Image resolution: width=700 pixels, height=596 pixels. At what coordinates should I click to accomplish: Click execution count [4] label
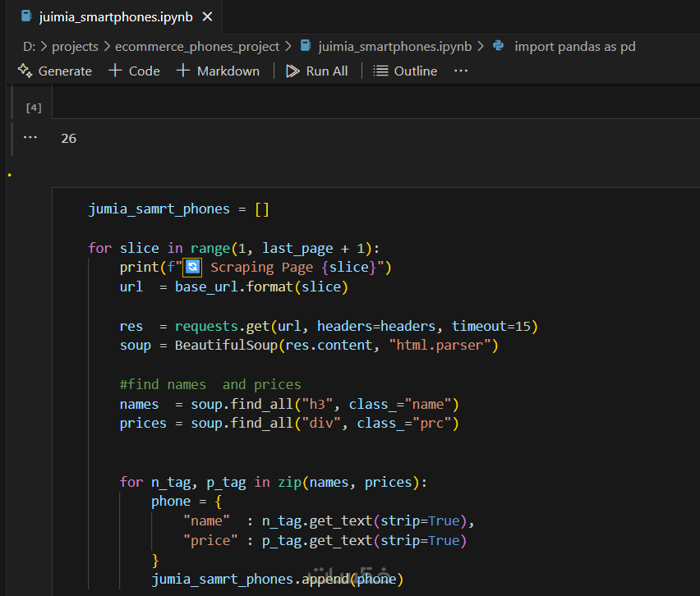point(34,108)
